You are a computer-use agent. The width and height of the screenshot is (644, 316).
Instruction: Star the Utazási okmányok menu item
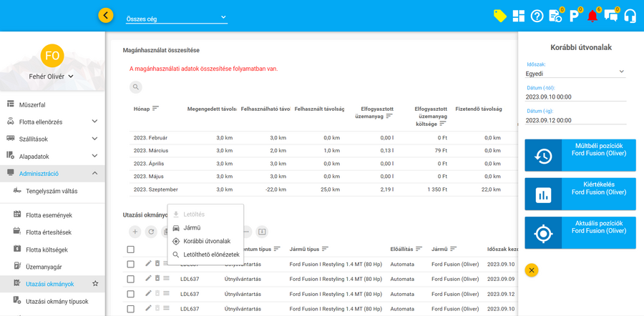click(x=95, y=284)
